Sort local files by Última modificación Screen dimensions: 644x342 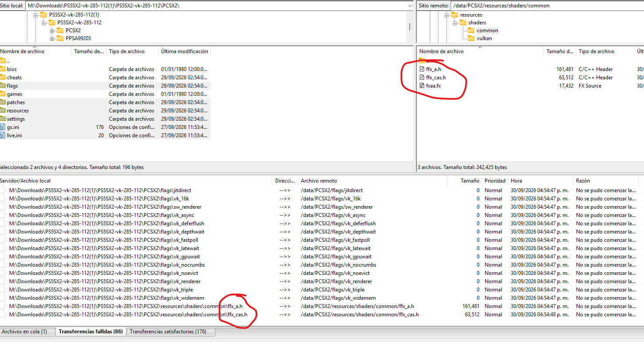(185, 51)
